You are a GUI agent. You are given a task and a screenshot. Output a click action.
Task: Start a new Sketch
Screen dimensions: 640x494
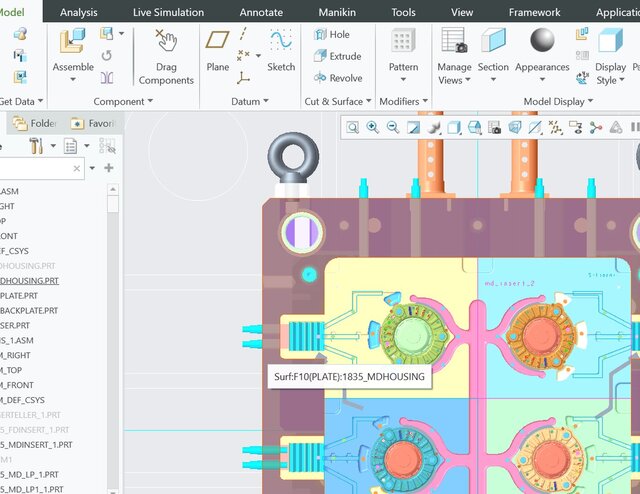[281, 51]
